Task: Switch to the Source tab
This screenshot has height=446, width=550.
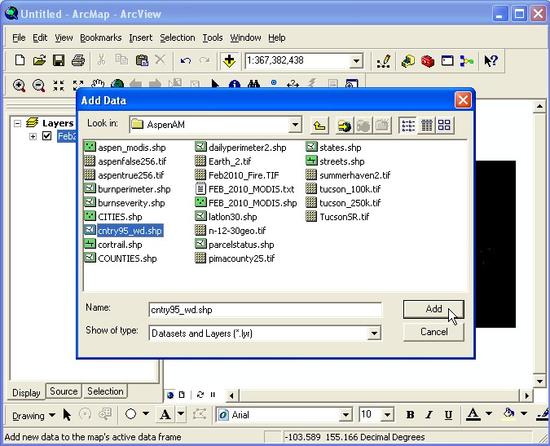Action: pyautogui.click(x=63, y=391)
